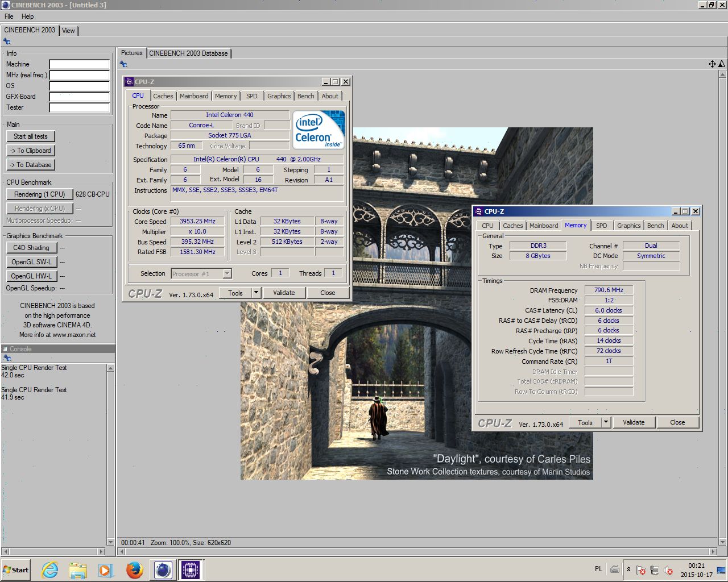Click the Start button
Screen dimensions: 728x582
tap(15, 569)
